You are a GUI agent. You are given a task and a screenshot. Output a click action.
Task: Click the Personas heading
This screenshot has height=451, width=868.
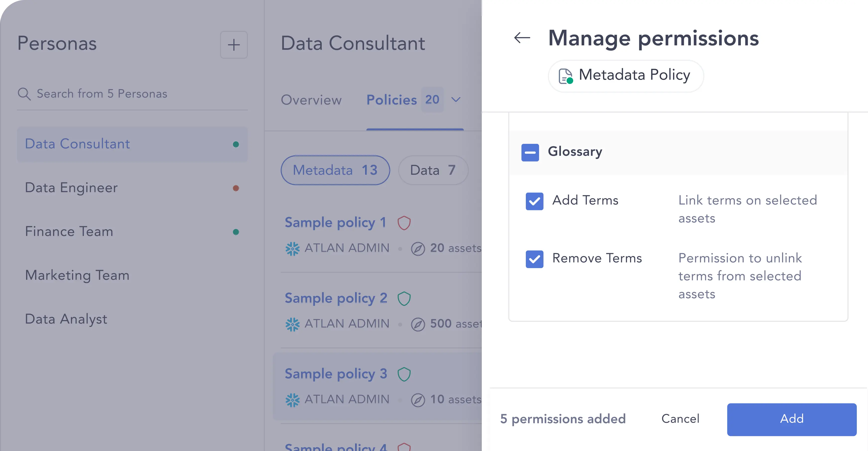[57, 44]
